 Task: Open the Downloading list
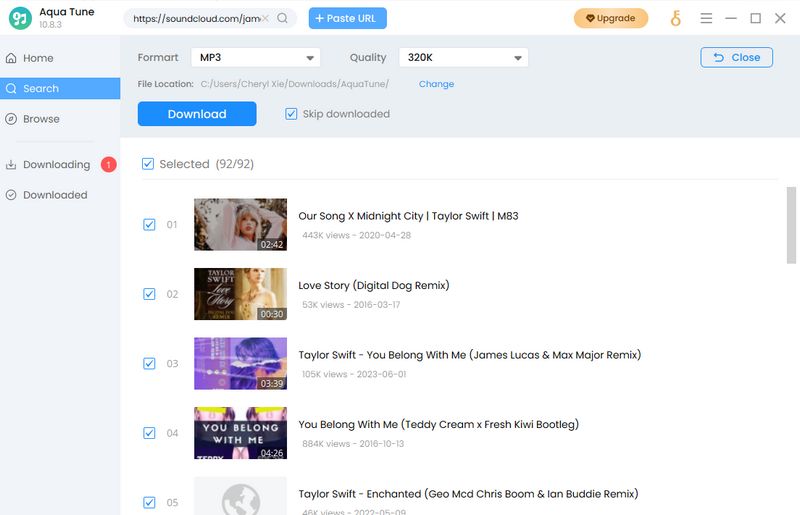[60, 164]
